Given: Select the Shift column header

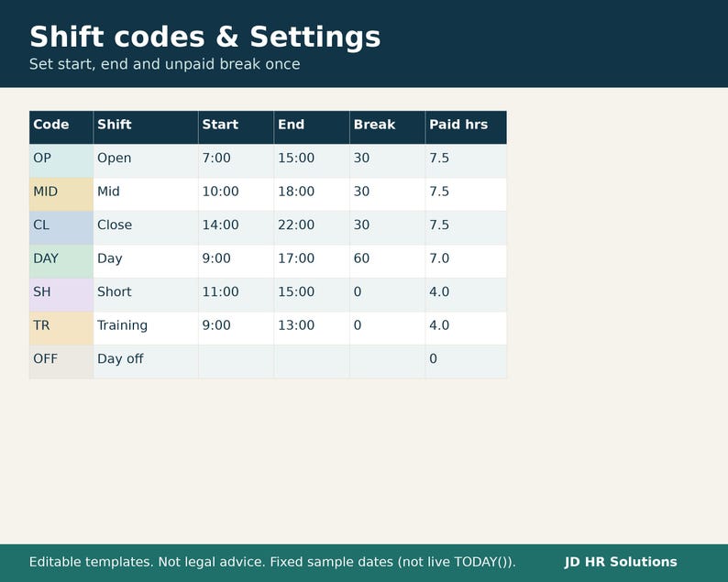Looking at the screenshot, I should (146, 127).
